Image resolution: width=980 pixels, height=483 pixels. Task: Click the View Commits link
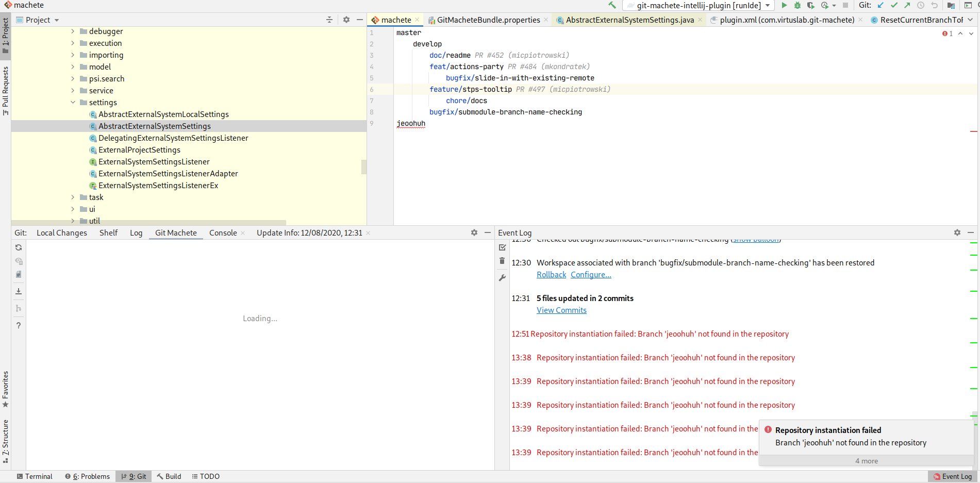click(x=561, y=310)
